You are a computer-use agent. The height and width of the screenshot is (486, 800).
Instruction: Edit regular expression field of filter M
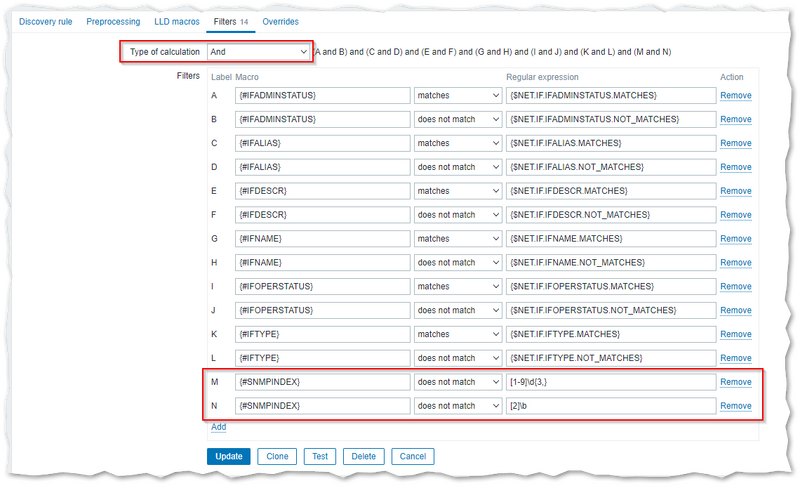(x=610, y=382)
